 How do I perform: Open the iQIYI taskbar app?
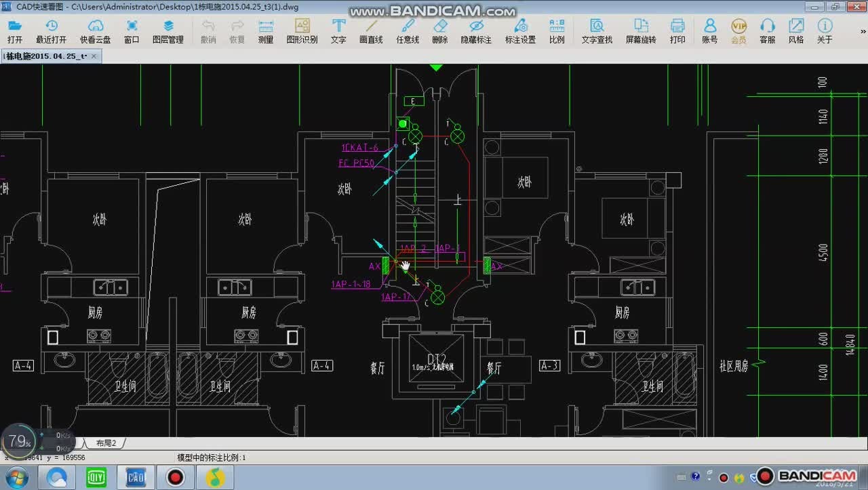point(96,477)
